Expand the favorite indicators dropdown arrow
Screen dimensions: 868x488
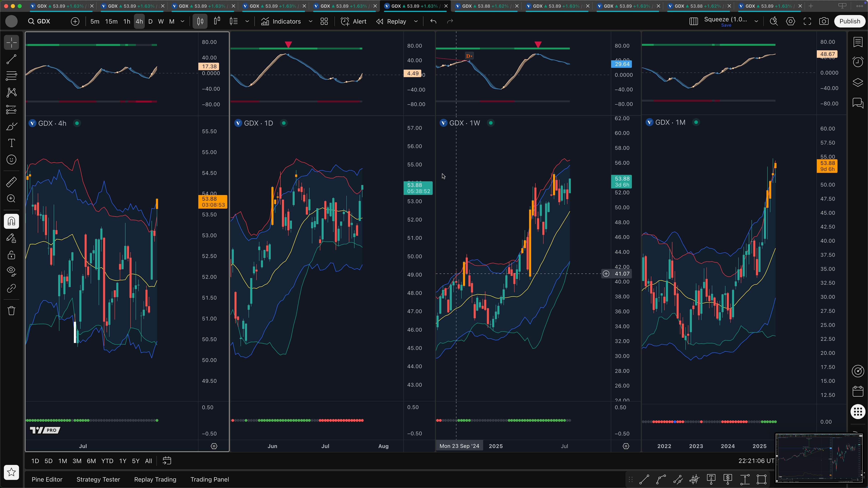pyautogui.click(x=311, y=21)
